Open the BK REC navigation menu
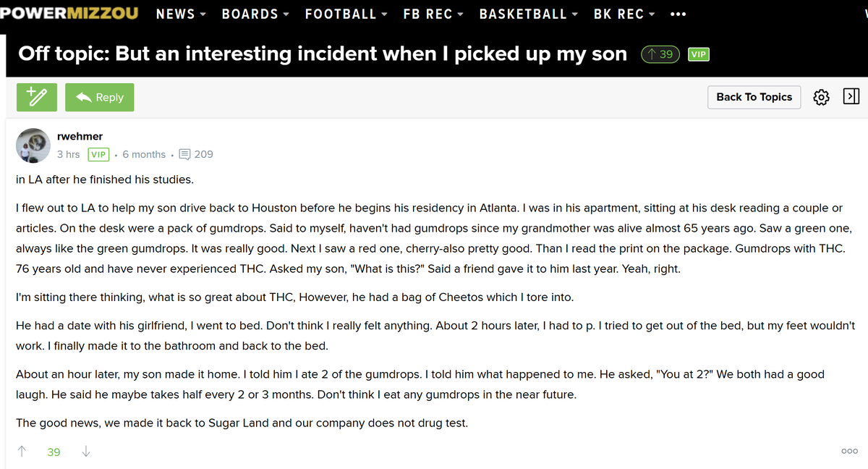The width and height of the screenshot is (868, 469). click(625, 14)
